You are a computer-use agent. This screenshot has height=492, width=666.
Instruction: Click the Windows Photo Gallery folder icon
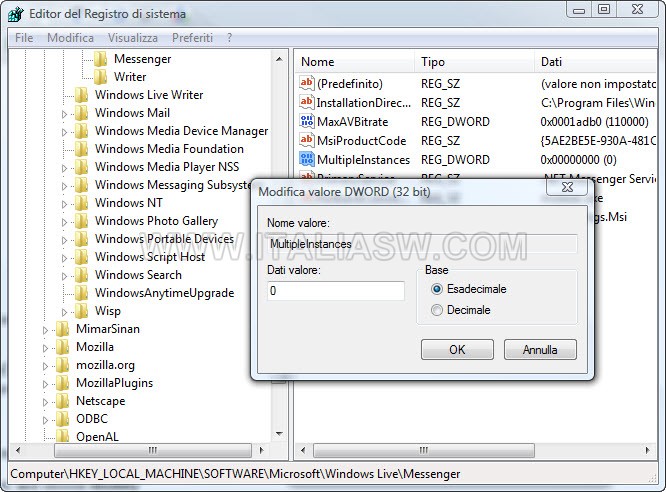tap(81, 221)
